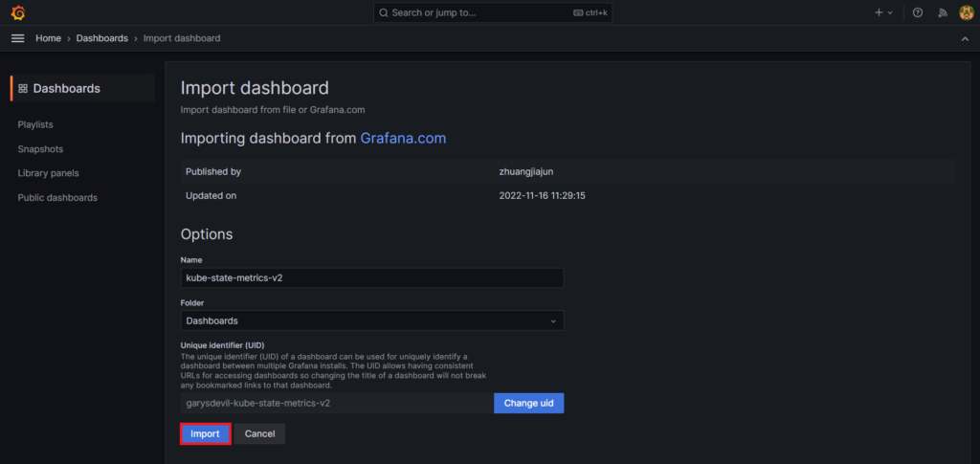Image resolution: width=980 pixels, height=464 pixels.
Task: Click the Cancel button
Action: [260, 434]
